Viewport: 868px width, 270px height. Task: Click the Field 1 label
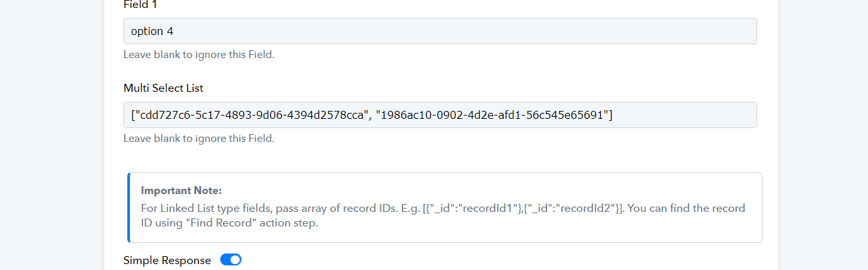pyautogui.click(x=140, y=4)
